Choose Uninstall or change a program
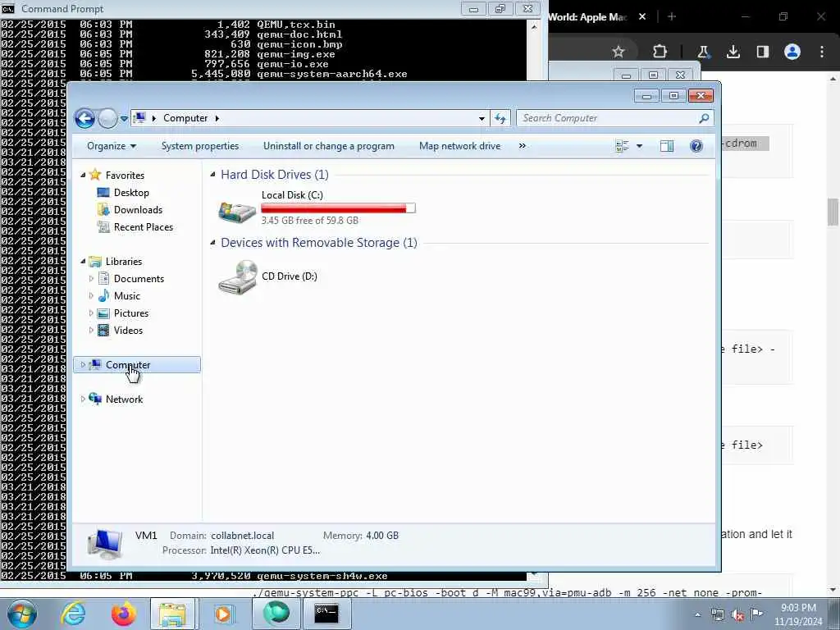840x630 pixels. (328, 146)
